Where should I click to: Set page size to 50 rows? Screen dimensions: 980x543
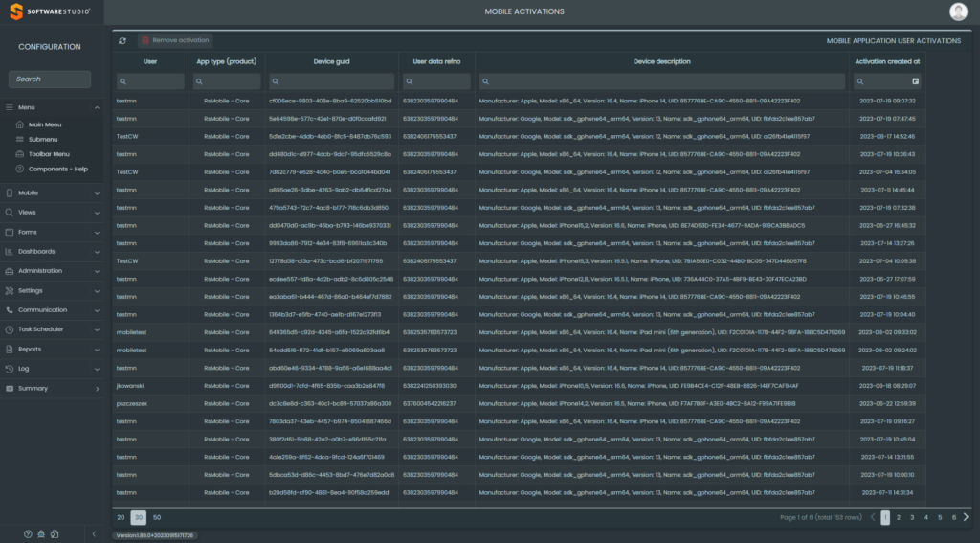point(157,517)
